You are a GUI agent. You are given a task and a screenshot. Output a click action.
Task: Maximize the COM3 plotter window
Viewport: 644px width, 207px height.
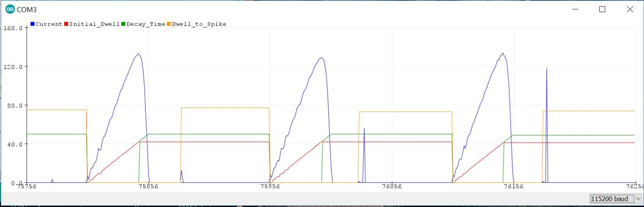pos(602,9)
